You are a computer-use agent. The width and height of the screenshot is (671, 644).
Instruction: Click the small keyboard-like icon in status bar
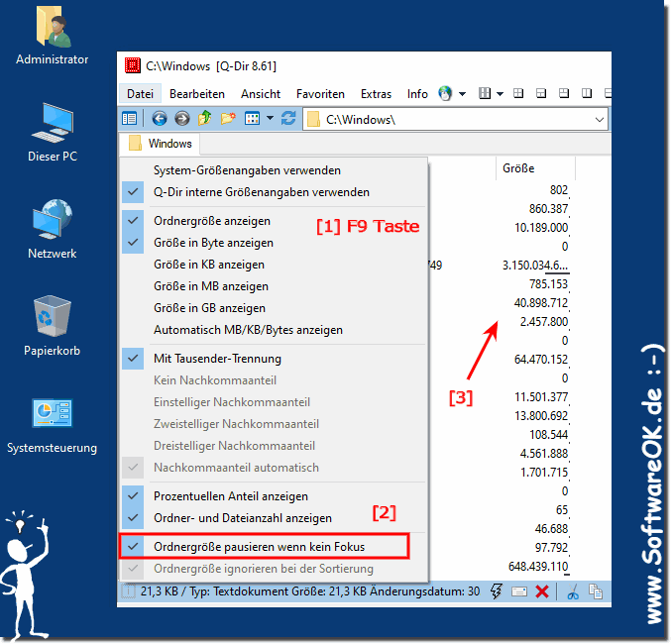(519, 591)
